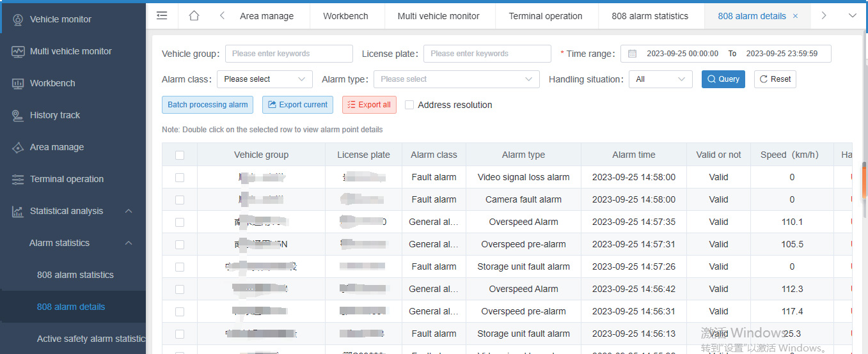Focus the License plate keyword field

487,54
